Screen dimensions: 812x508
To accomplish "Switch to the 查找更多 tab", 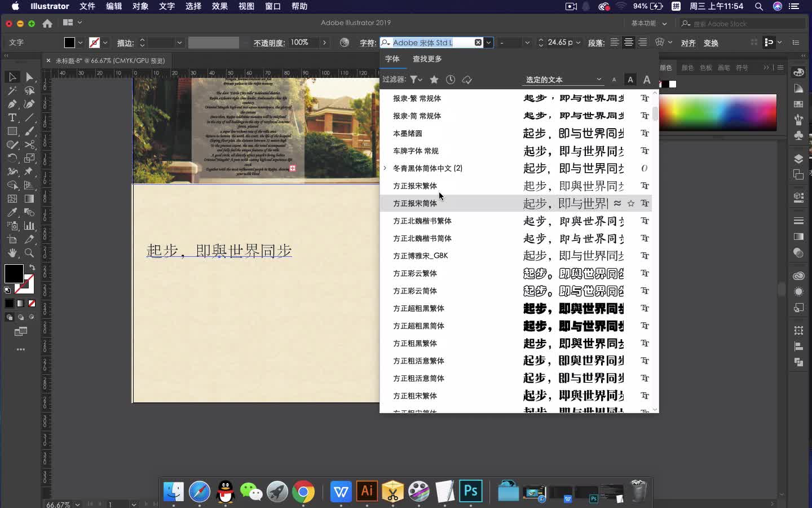I will coord(428,59).
